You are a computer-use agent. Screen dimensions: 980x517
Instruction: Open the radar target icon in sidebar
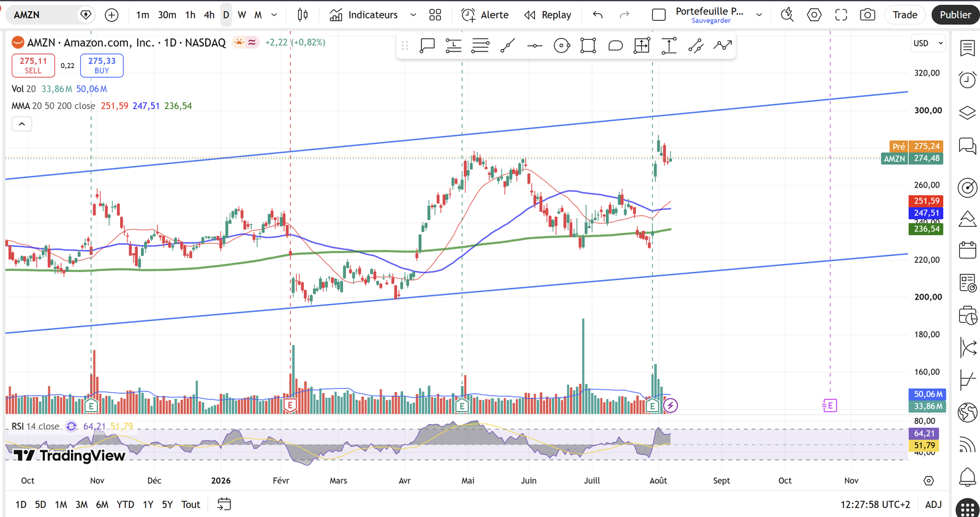click(968, 188)
